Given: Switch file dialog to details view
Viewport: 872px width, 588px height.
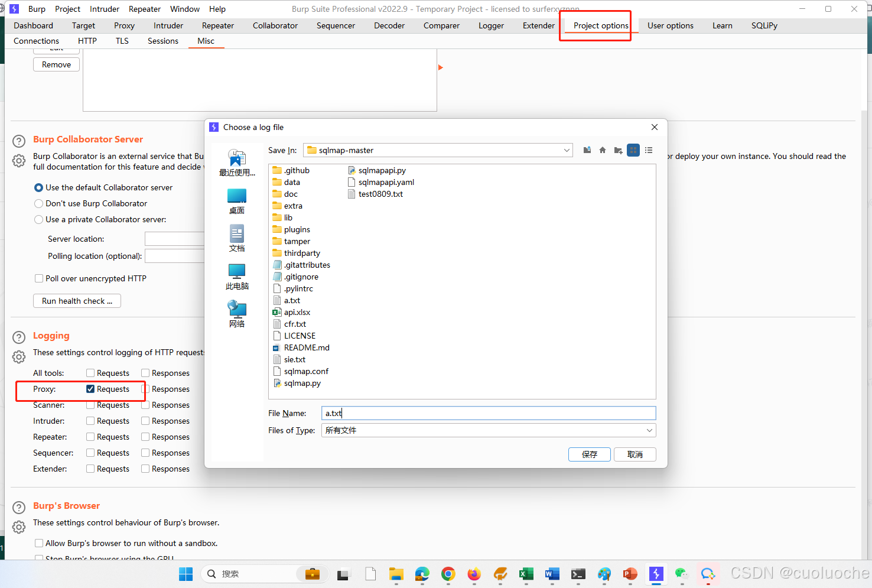Looking at the screenshot, I should (x=649, y=150).
